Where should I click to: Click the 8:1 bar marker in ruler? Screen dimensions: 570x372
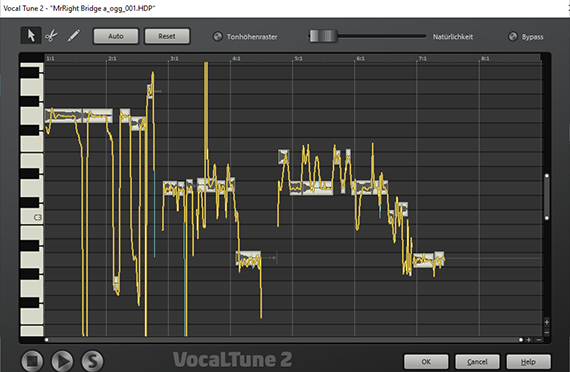tap(485, 59)
